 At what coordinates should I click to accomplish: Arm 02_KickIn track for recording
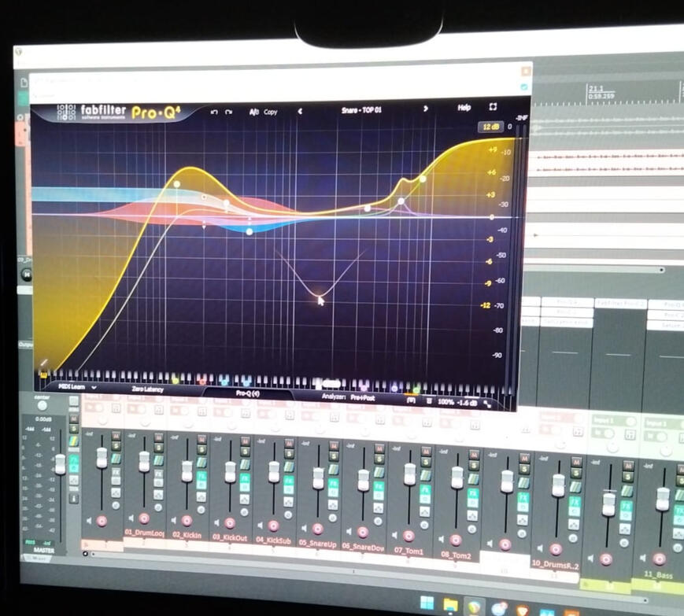click(x=187, y=521)
